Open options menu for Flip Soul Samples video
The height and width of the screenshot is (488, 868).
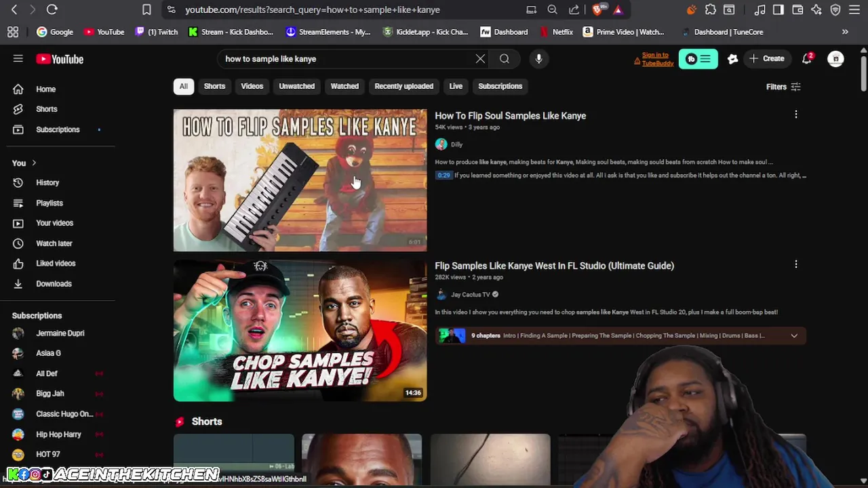click(x=795, y=115)
